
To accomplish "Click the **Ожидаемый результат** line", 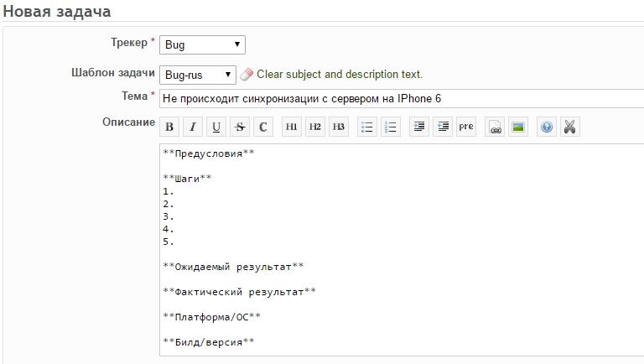I will (x=233, y=267).
